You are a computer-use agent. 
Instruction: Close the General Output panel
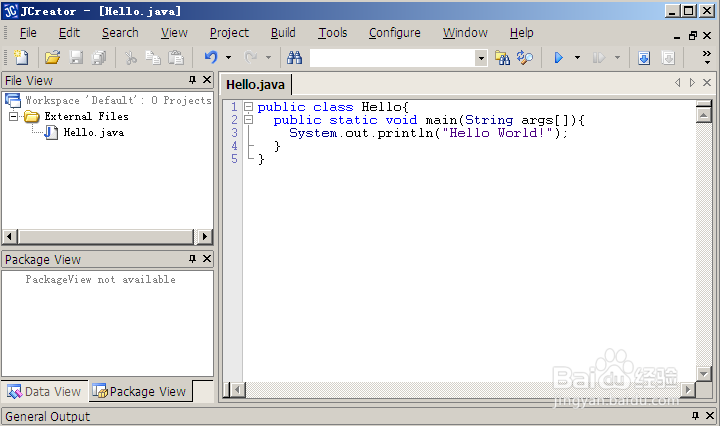tap(710, 415)
